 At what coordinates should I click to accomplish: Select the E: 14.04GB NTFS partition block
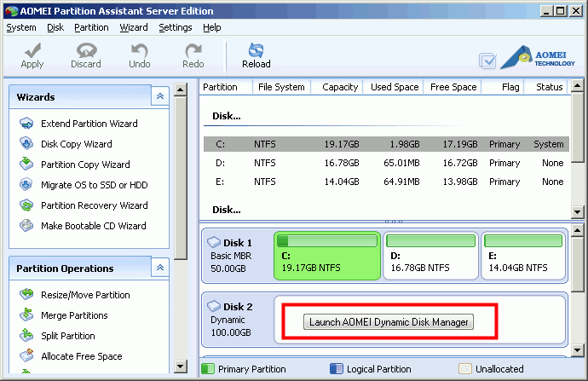(523, 256)
